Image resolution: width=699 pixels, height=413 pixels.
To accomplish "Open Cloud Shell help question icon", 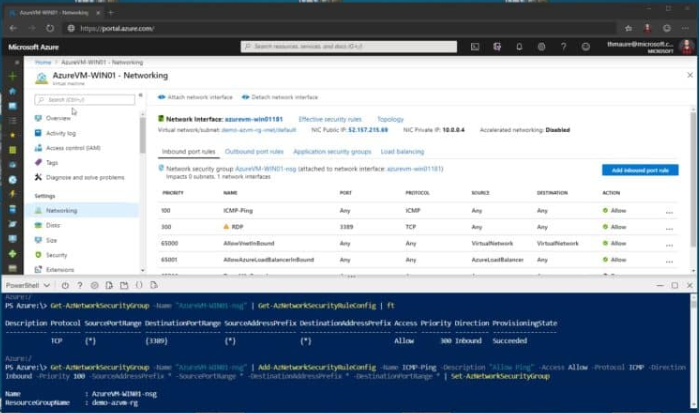I will pyautogui.click(x=80, y=285).
